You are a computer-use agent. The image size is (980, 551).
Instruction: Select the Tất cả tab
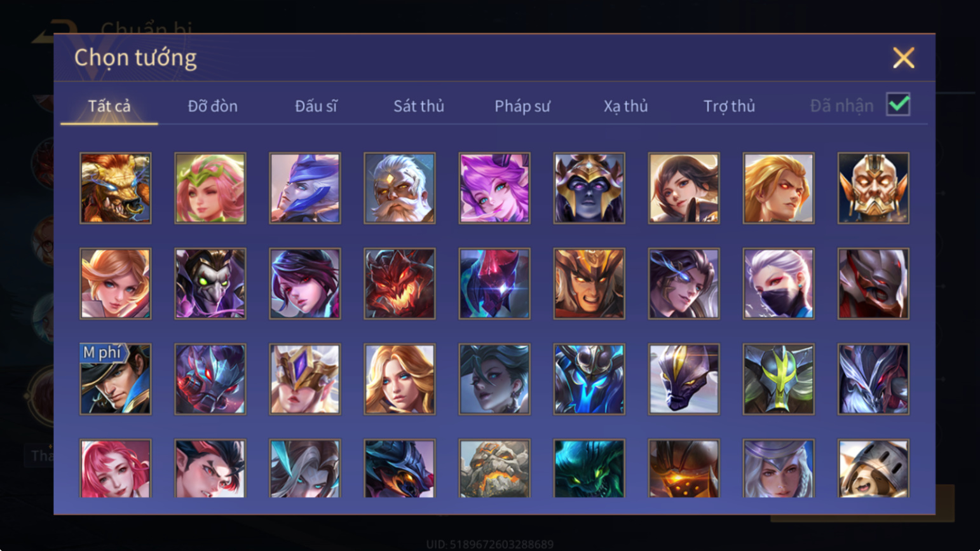click(109, 106)
